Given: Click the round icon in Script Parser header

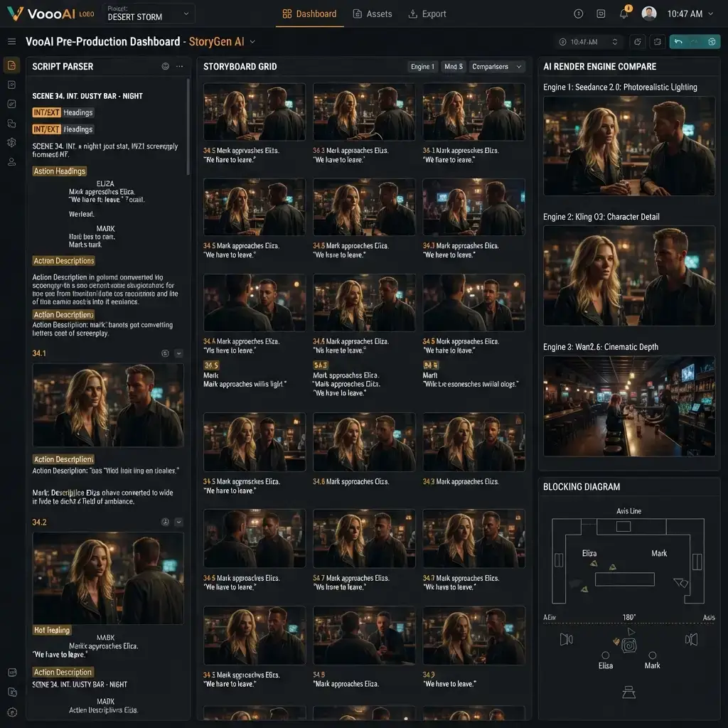Looking at the screenshot, I should pyautogui.click(x=165, y=66).
